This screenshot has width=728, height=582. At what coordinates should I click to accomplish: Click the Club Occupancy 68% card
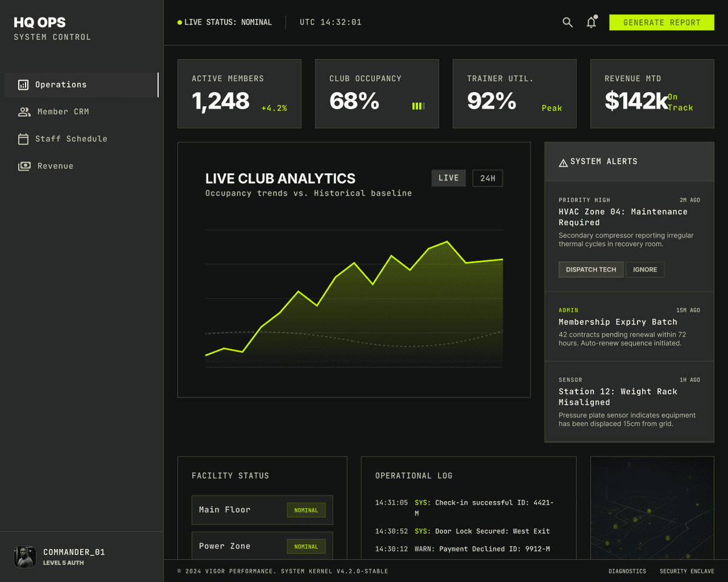[377, 94]
